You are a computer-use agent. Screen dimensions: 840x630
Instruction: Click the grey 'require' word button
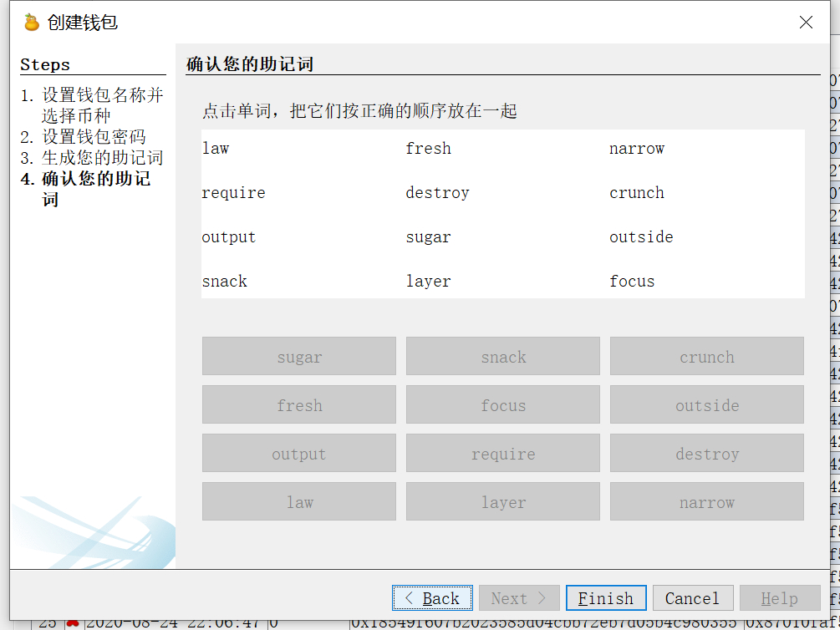503,453
